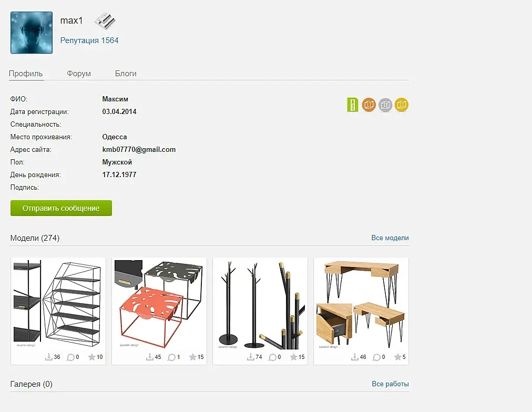Viewport: 532px width, 412px height.
Task: Open the red coffee table model thumbnail
Action: (x=159, y=304)
